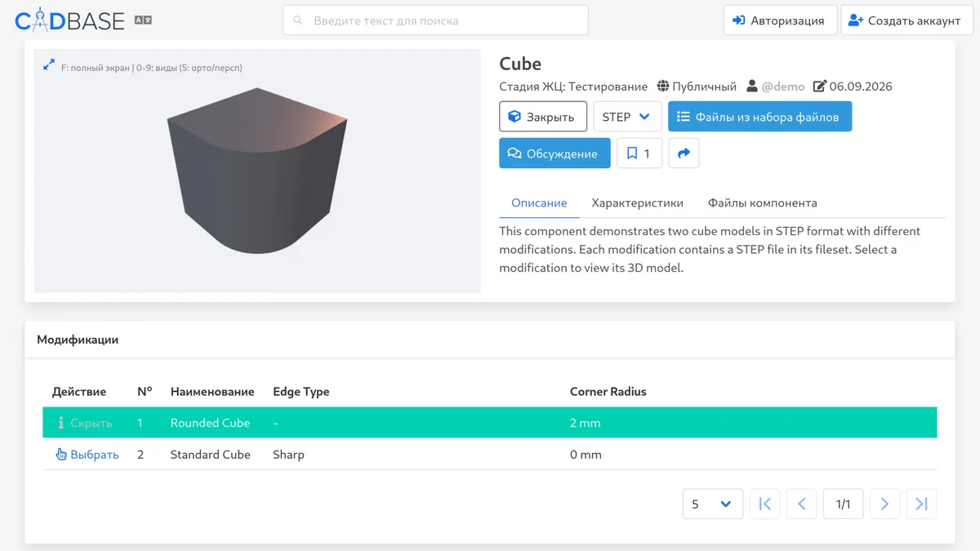Close the 3D viewer with Закрыть
The height and width of the screenshot is (551, 980).
pos(542,117)
